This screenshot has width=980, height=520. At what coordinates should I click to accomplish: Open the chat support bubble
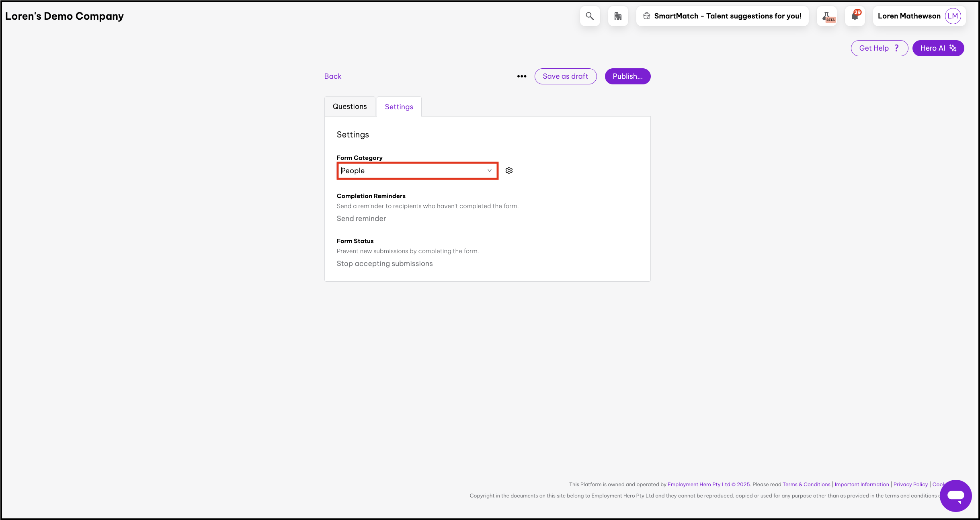click(955, 495)
